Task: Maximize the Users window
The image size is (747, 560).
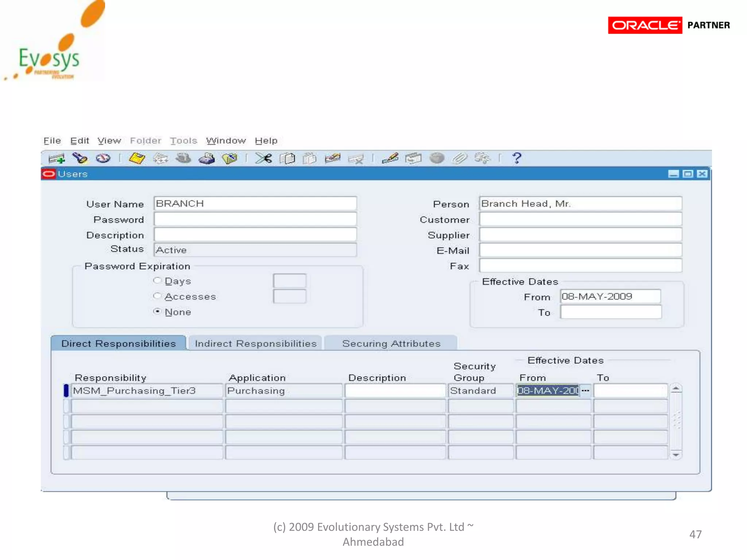Action: tap(688, 174)
